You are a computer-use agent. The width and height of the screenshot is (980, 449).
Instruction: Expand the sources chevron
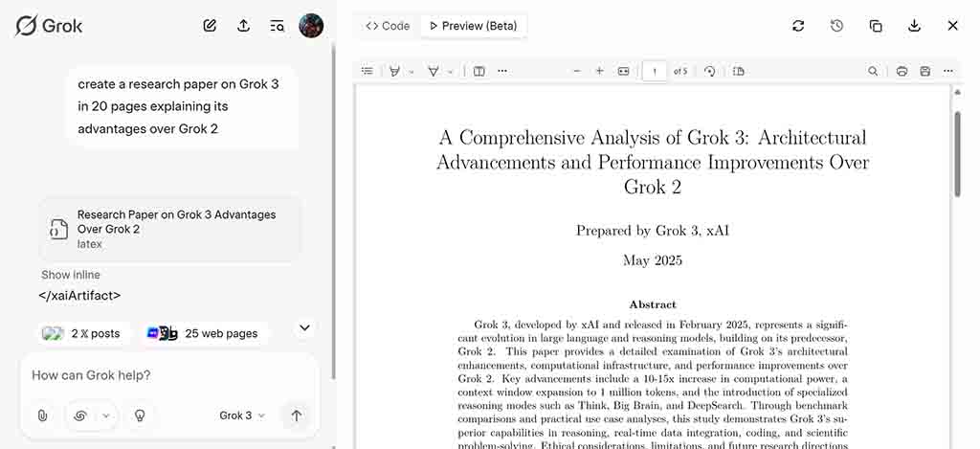tap(304, 327)
